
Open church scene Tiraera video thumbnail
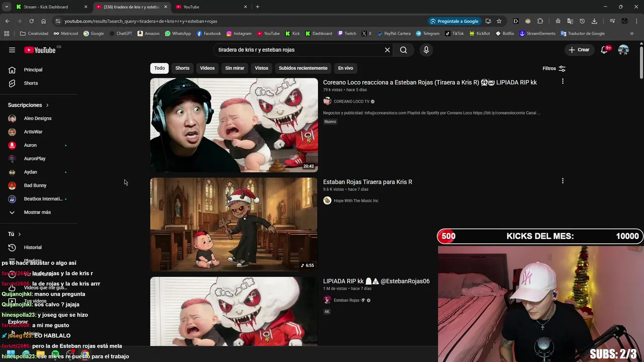pos(234,225)
